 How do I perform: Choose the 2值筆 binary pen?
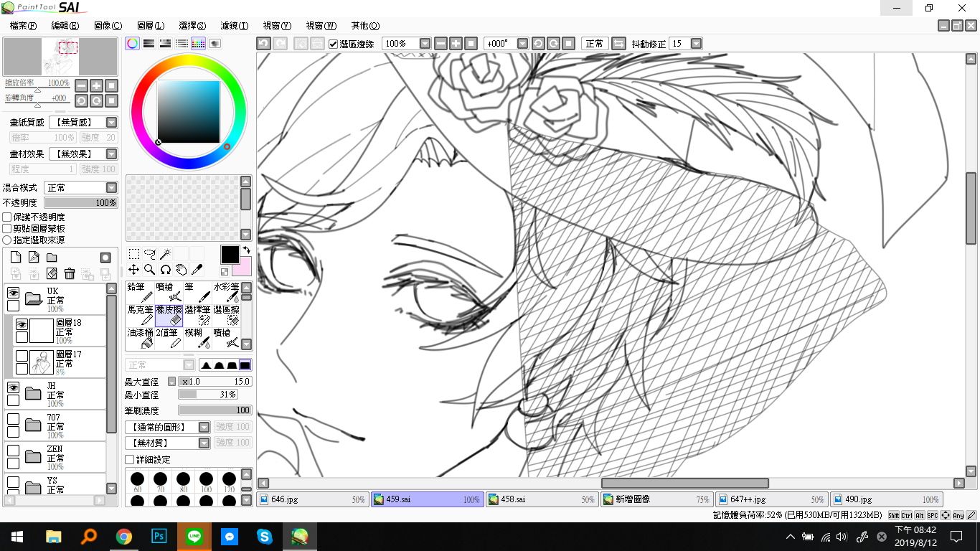tap(169, 338)
